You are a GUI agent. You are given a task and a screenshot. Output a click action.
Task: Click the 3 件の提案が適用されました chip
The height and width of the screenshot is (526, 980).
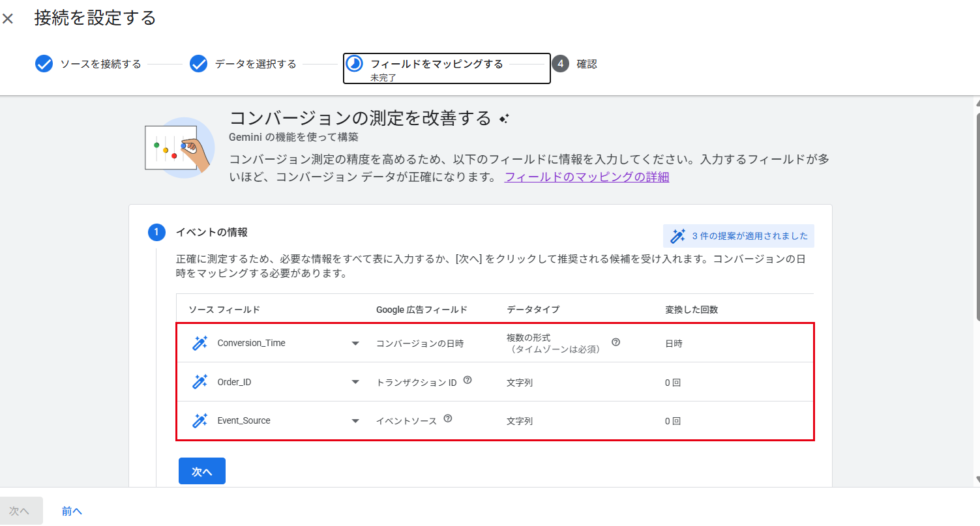coord(739,236)
